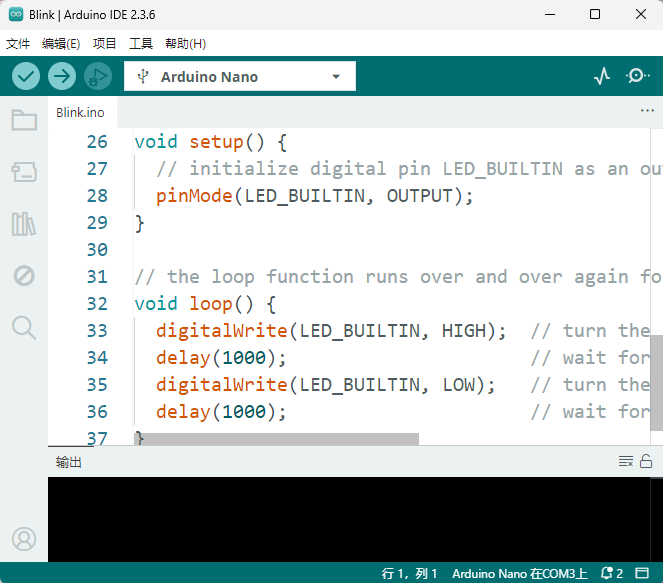Open the Arduino Nano board selector dropdown
The width and height of the screenshot is (663, 583).
tap(240, 77)
